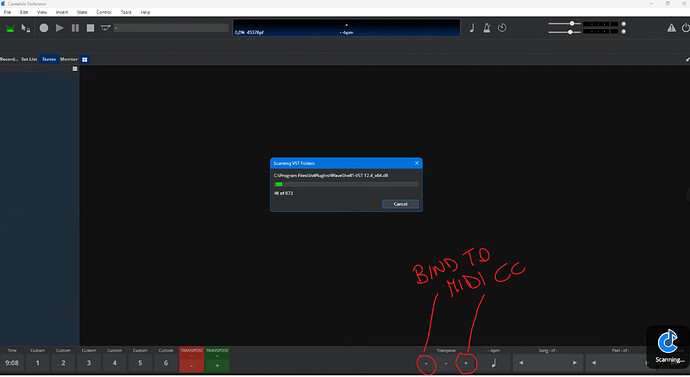Click the bottom bar bpm note icon

(493, 363)
